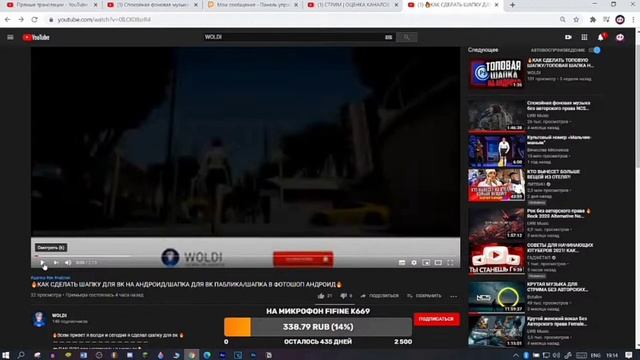Screen dimensions: 640x360
Task: Switch the ENG input language indicator
Action: coord(596,356)
